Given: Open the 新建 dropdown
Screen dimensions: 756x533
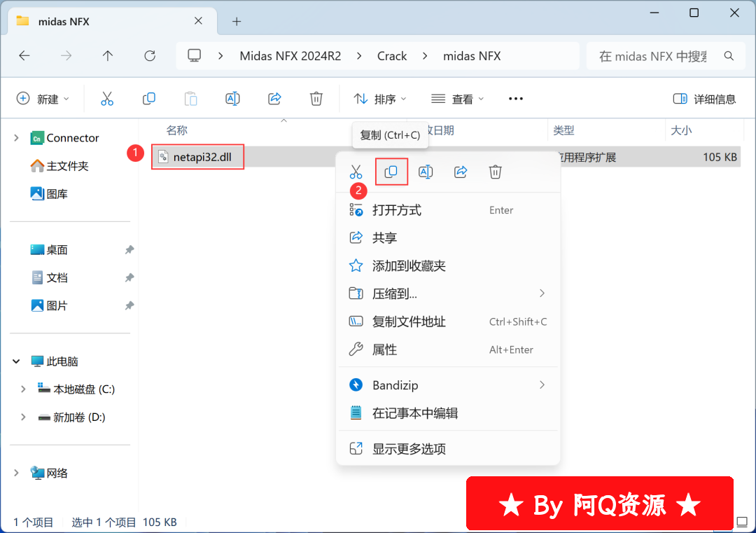Looking at the screenshot, I should pyautogui.click(x=43, y=99).
